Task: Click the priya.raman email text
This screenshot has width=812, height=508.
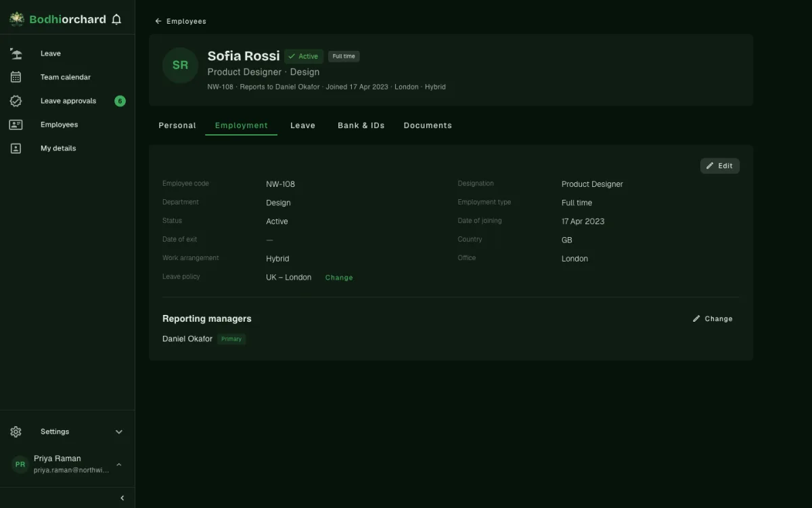Action: [x=72, y=470]
